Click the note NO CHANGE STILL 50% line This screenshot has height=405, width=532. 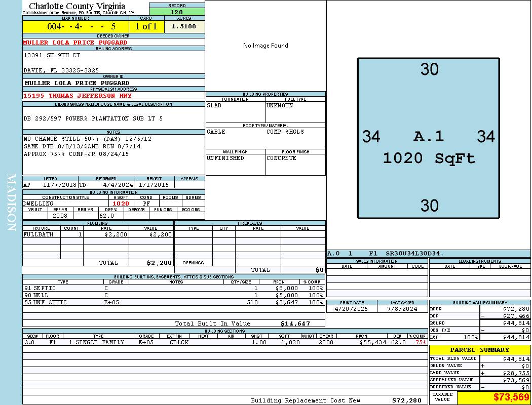[x=88, y=139]
